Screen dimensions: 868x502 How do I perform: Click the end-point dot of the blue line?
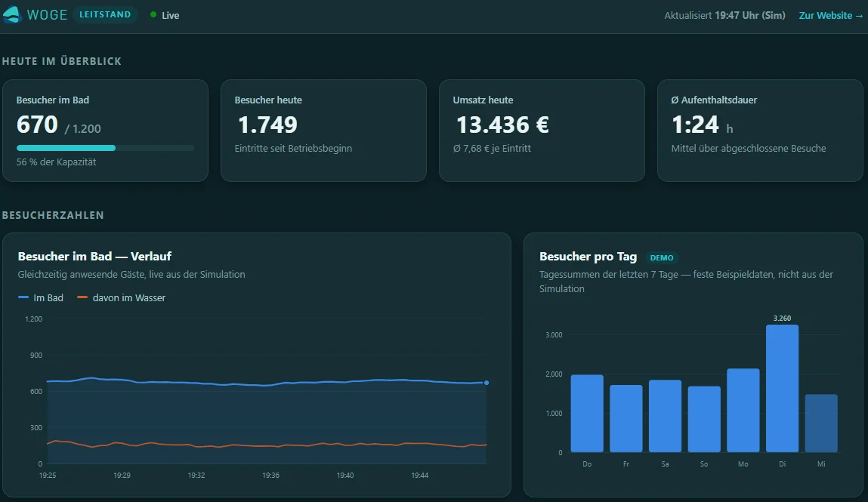tap(487, 383)
